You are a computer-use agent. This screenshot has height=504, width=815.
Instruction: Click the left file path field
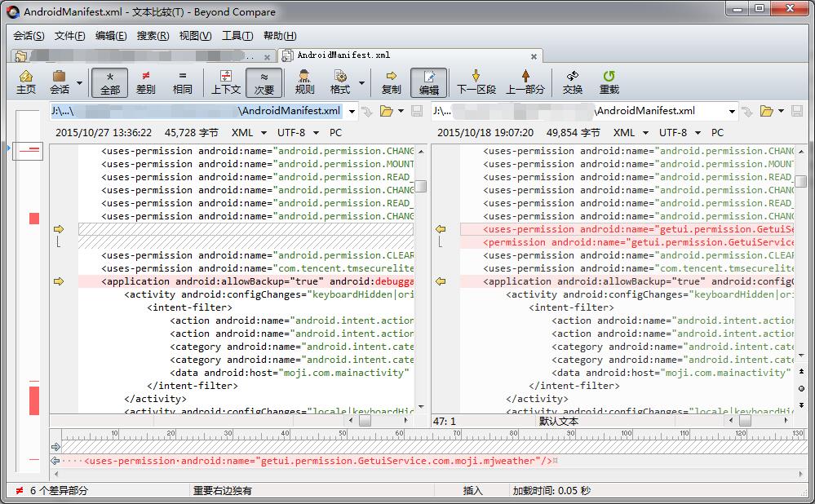coord(197,111)
